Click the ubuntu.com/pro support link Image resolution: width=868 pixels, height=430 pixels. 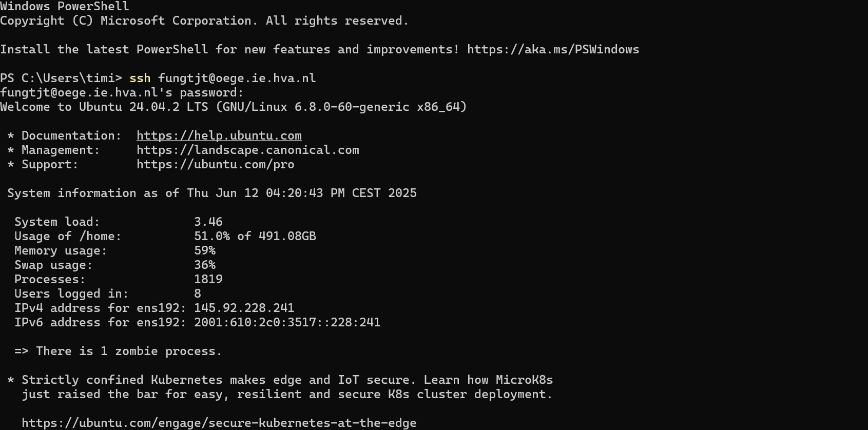[x=215, y=165]
